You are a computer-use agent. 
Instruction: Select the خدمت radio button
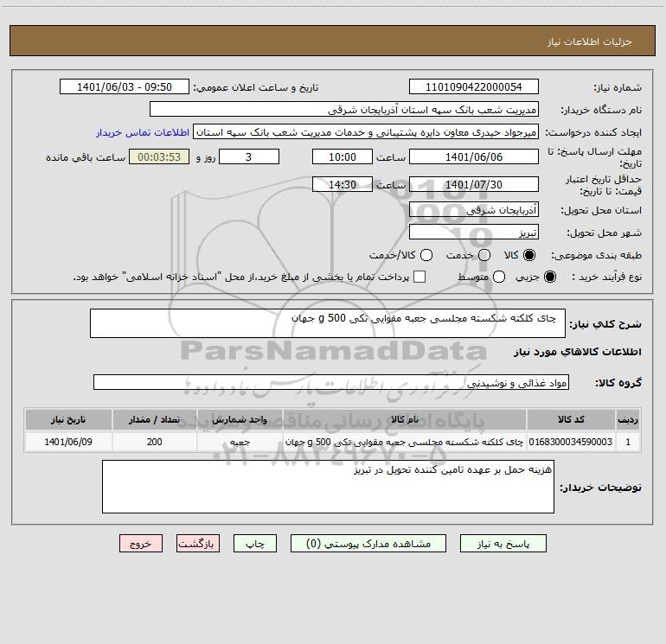tap(484, 255)
